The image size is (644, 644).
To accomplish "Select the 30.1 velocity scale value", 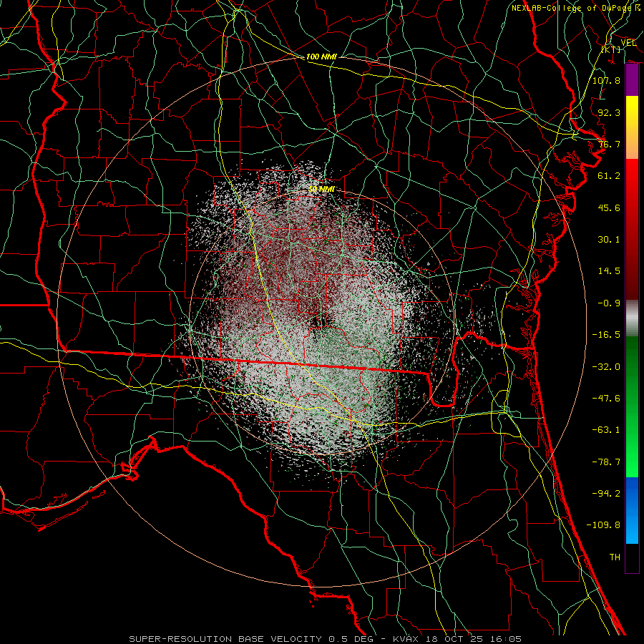I will [x=609, y=240].
